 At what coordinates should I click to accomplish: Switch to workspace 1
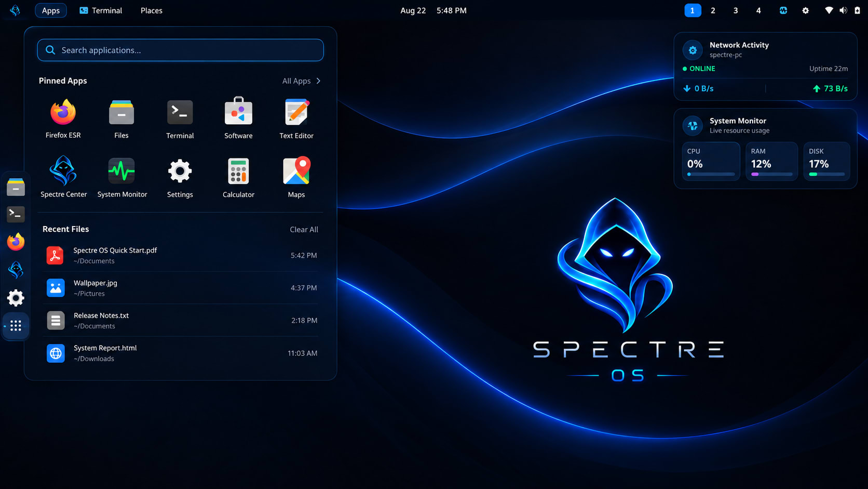pyautogui.click(x=693, y=10)
